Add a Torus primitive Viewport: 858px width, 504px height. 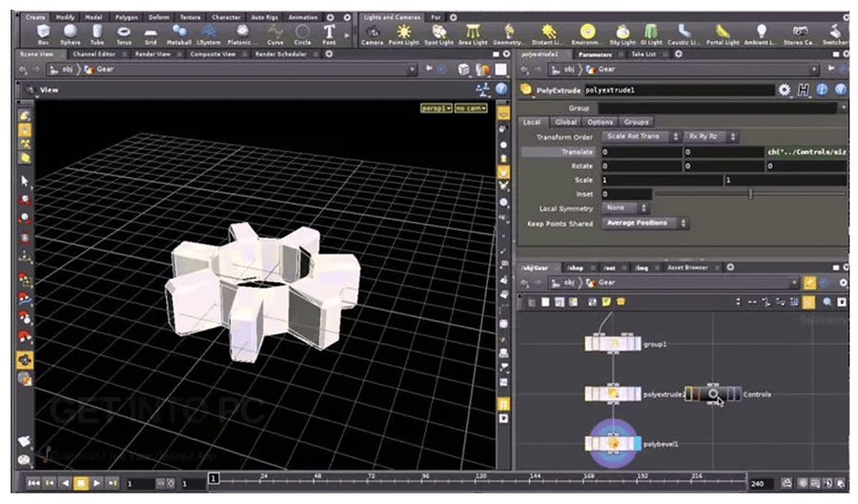click(x=124, y=34)
